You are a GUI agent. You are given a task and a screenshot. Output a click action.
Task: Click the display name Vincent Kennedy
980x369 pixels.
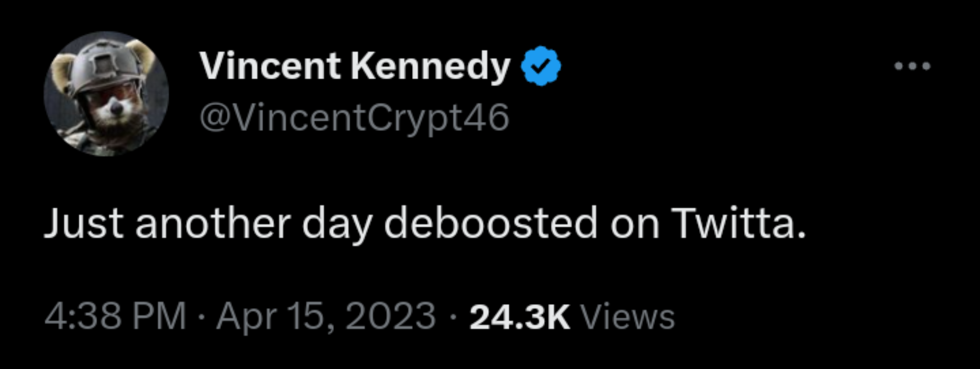[355, 66]
